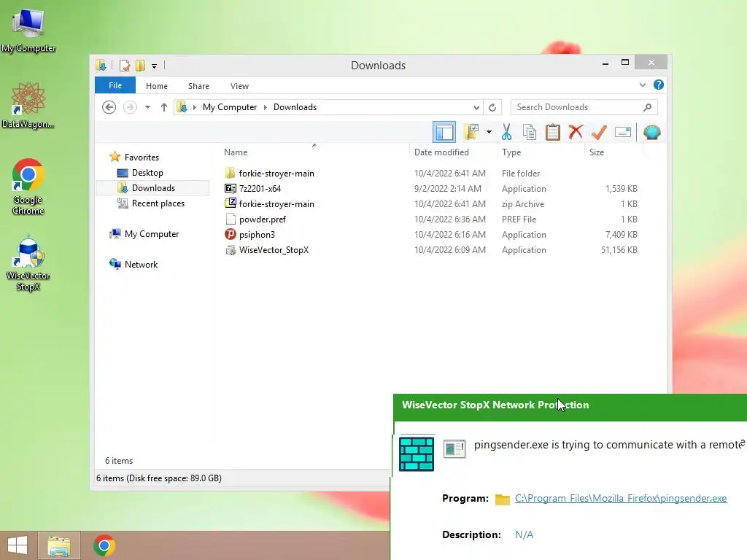Open the File ribbon tab

pyautogui.click(x=115, y=85)
